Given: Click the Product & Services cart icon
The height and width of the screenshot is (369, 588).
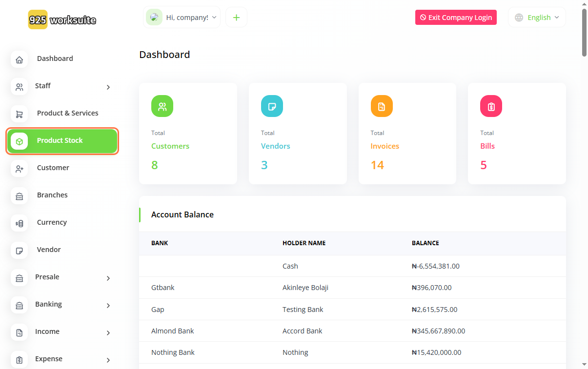Looking at the screenshot, I should point(19,115).
